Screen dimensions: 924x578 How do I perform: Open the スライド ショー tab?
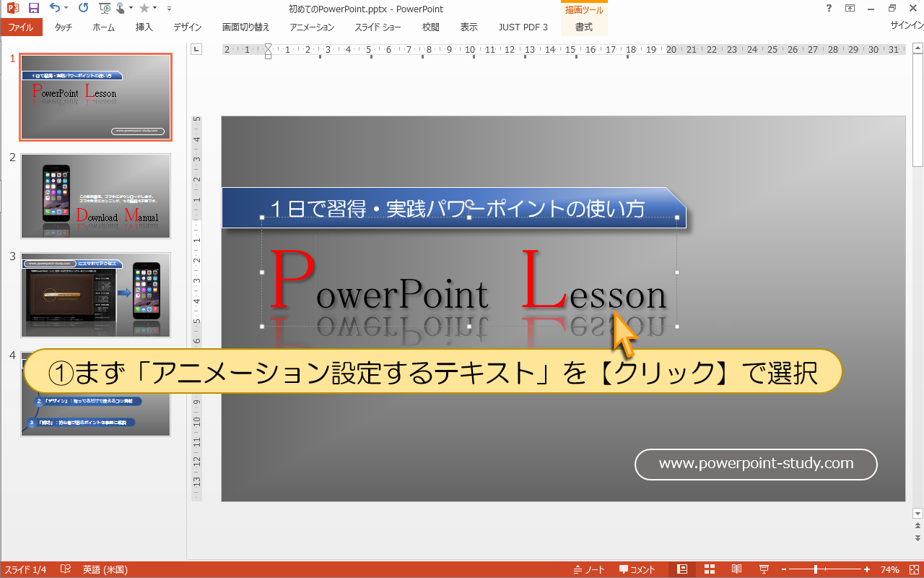click(x=378, y=27)
